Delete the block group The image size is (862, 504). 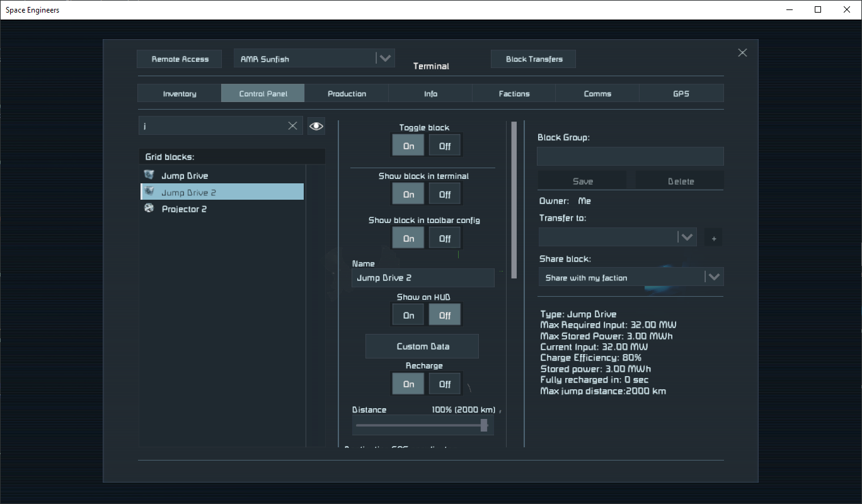point(681,181)
